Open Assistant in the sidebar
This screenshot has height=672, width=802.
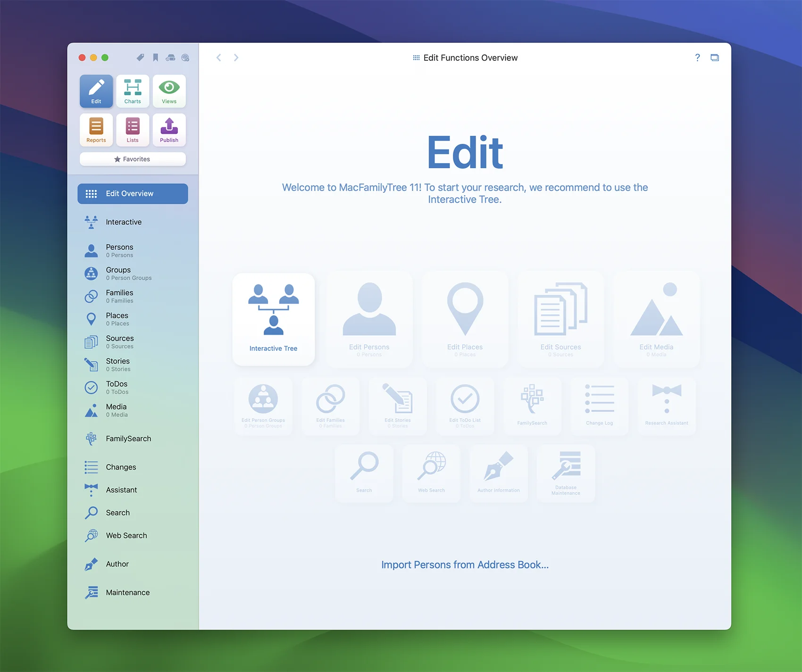133,490
